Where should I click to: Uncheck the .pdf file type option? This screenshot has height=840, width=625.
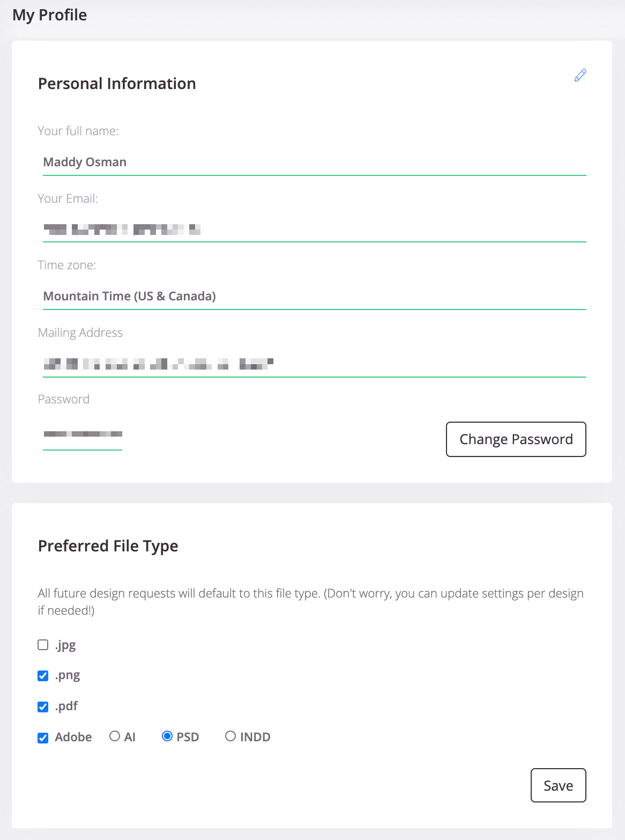[43, 706]
